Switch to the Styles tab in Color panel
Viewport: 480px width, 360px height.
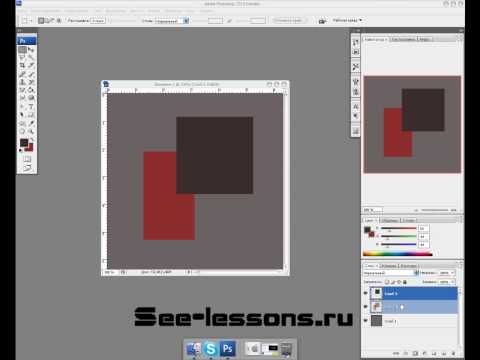[x=409, y=220]
